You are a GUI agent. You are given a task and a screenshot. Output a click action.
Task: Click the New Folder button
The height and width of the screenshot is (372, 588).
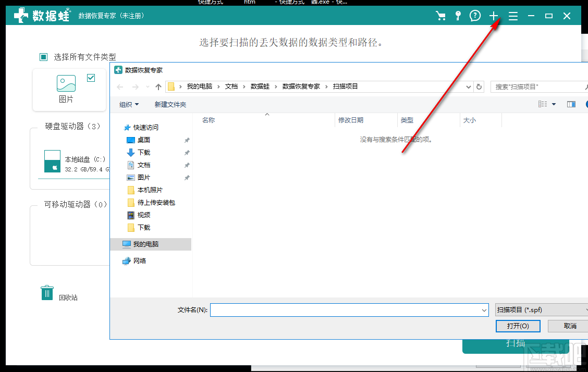pyautogui.click(x=170, y=105)
